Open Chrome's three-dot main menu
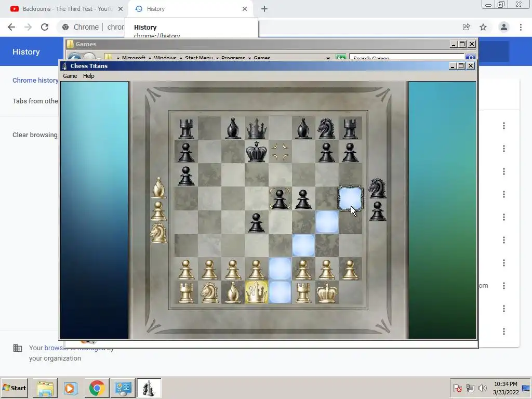 (521, 27)
